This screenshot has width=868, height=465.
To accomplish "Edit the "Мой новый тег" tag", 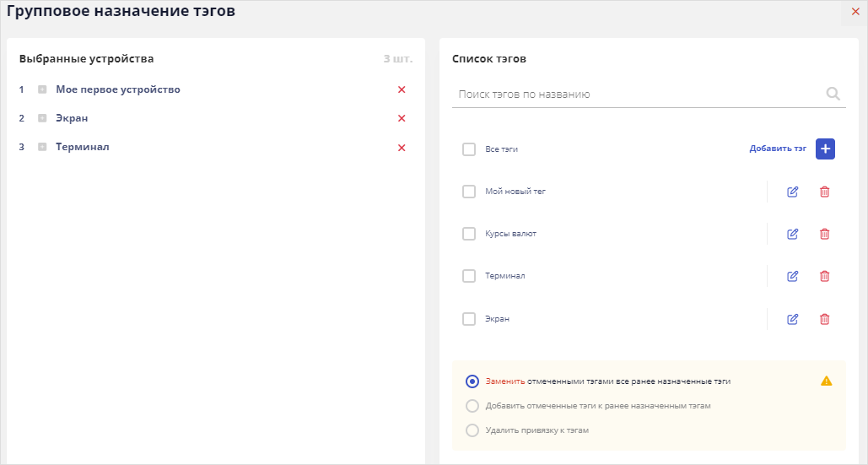I will coord(792,192).
